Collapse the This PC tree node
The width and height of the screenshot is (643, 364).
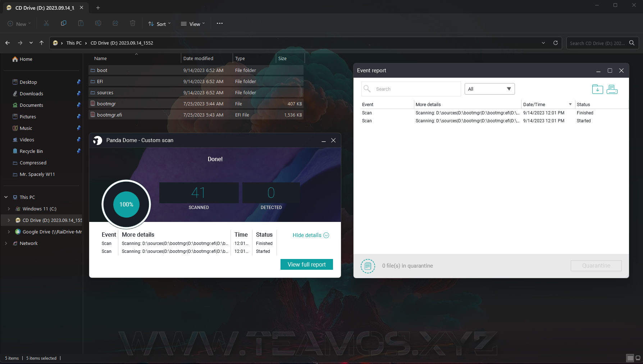[6, 197]
